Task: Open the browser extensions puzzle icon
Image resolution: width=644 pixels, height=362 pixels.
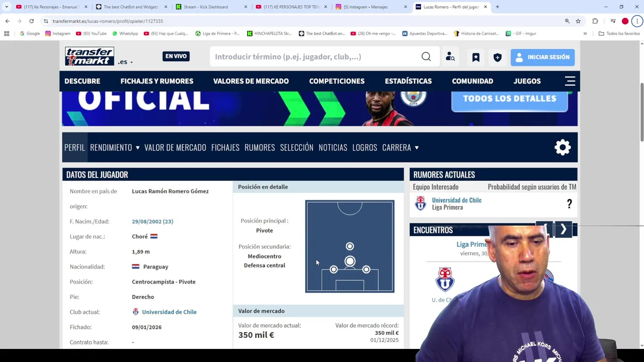Action: pos(595,21)
